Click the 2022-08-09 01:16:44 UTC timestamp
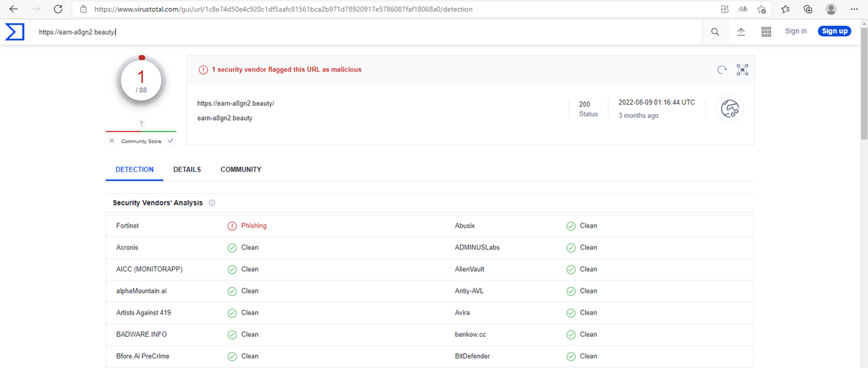 657,102
